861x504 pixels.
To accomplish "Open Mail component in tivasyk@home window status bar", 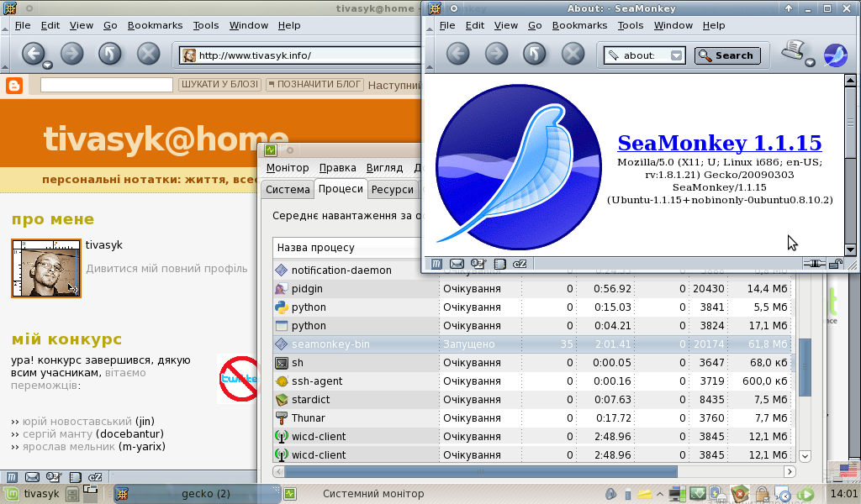I will 33,477.
